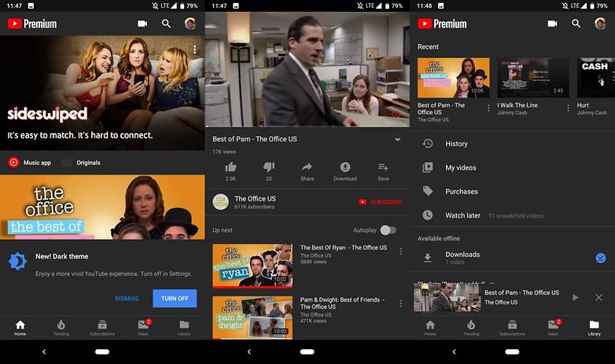Dismiss the Dark theme notice
The width and height of the screenshot is (615, 364).
pyautogui.click(x=127, y=299)
